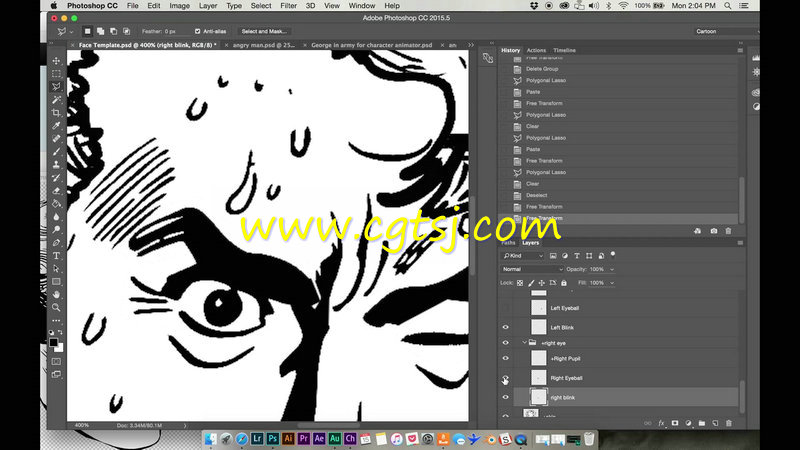This screenshot has height=450, width=800.
Task: Hide the Left Blink layer
Action: point(506,328)
